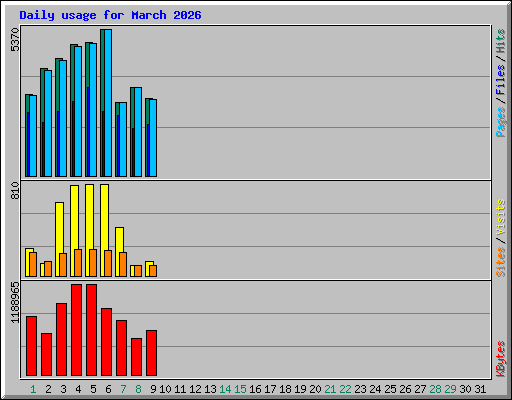512x400 pixels.
Task: Choose the cyan Files bar for day 9
Action: click(x=153, y=138)
